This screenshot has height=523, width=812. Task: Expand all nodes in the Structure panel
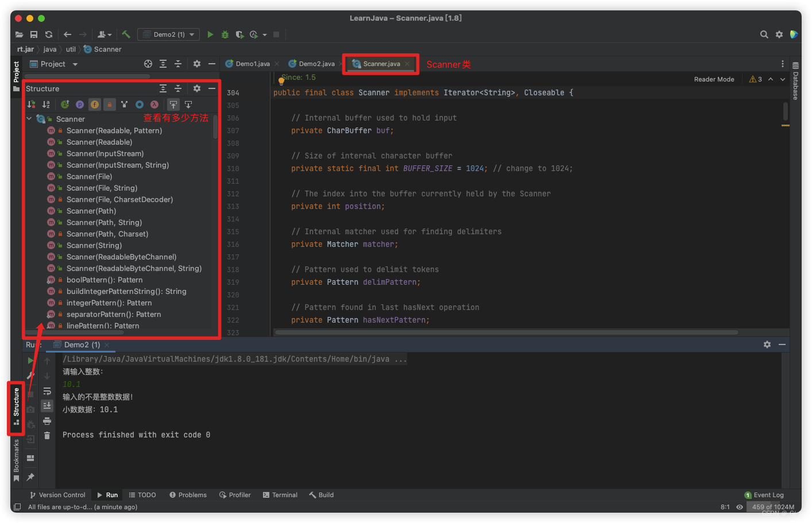pyautogui.click(x=163, y=88)
